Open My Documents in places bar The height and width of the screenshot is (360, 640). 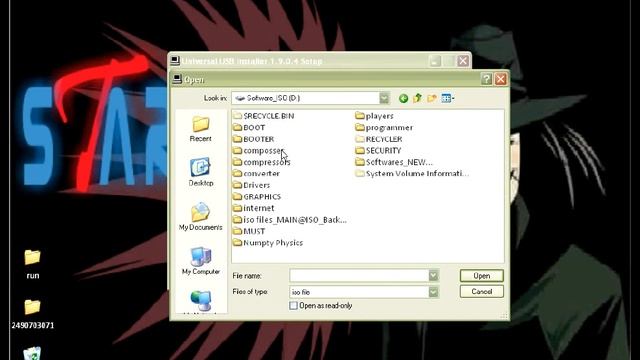pos(200,217)
